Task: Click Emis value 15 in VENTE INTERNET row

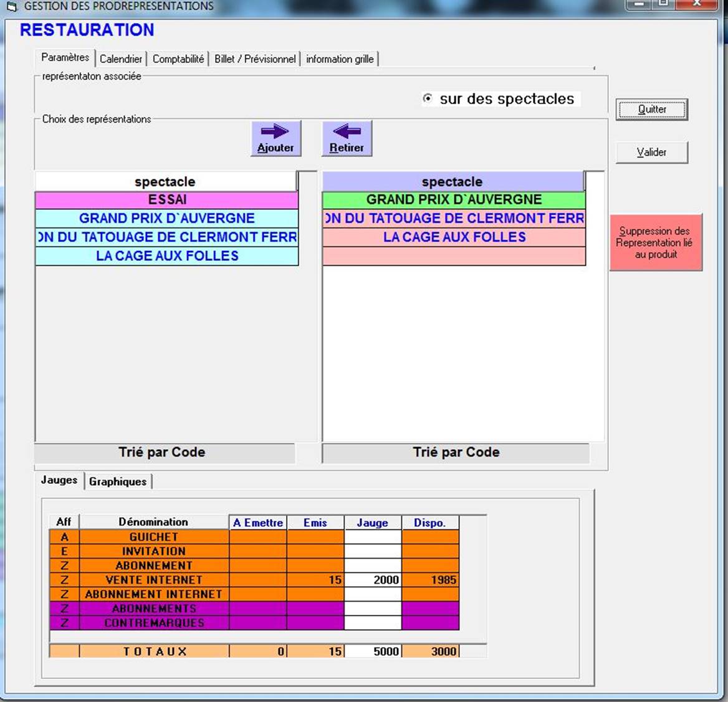Action: tap(315, 580)
